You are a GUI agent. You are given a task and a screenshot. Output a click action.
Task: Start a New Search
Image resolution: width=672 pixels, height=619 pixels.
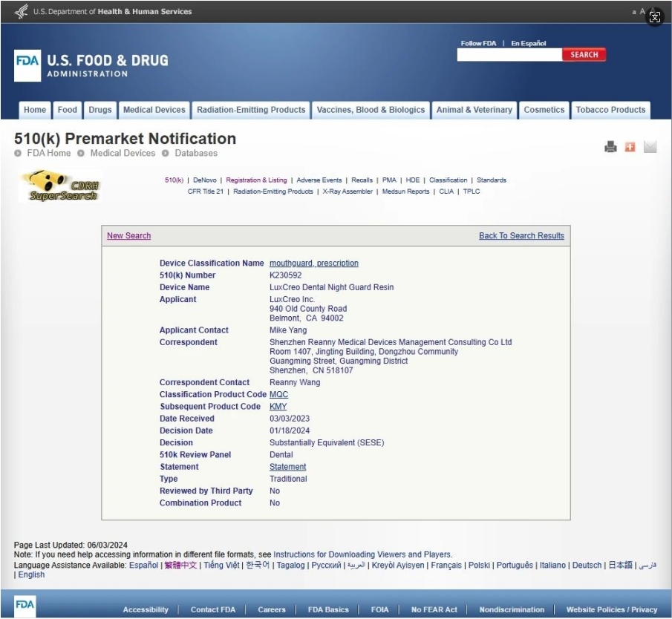point(128,236)
